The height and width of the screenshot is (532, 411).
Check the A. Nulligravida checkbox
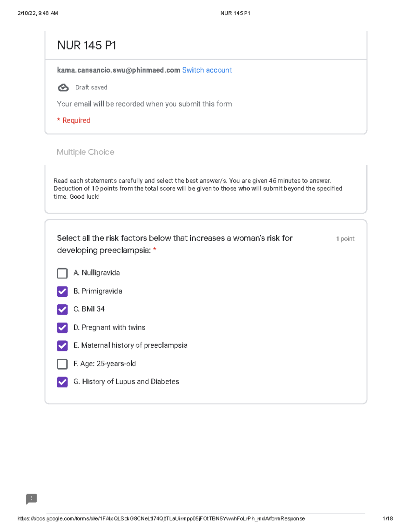point(62,273)
